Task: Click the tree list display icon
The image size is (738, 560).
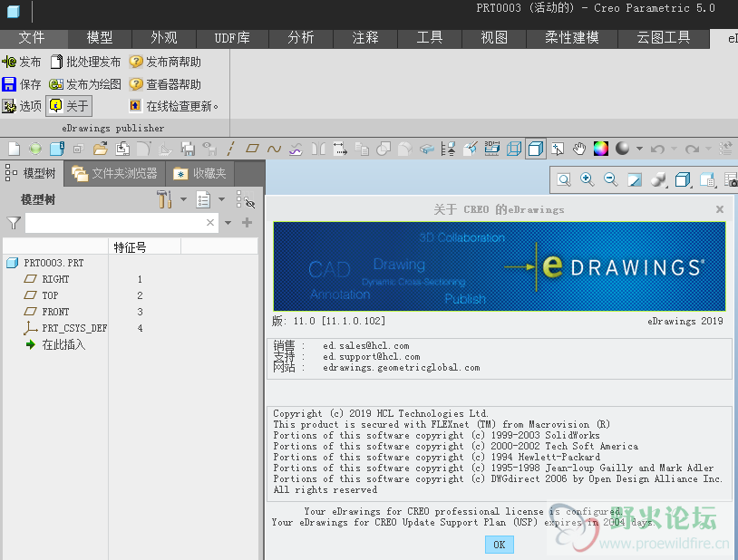Action: pos(203,199)
